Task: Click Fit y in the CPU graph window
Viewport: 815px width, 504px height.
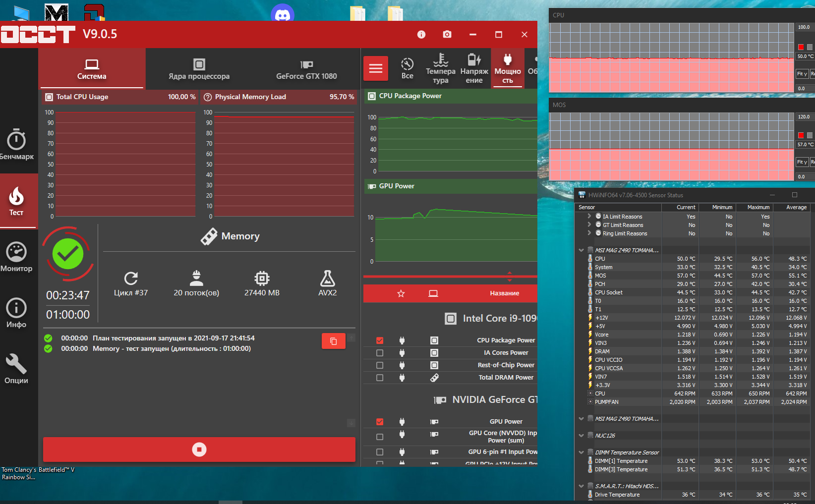Action: click(x=802, y=74)
